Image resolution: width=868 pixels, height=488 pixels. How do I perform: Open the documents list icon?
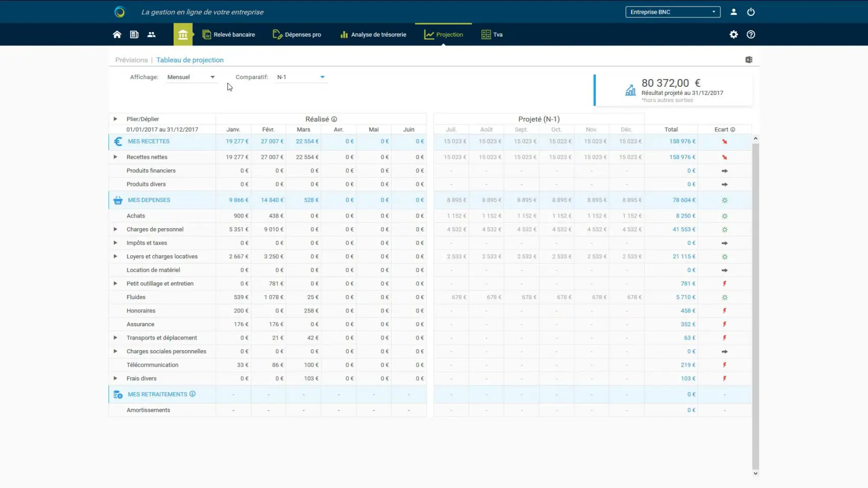pyautogui.click(x=134, y=35)
